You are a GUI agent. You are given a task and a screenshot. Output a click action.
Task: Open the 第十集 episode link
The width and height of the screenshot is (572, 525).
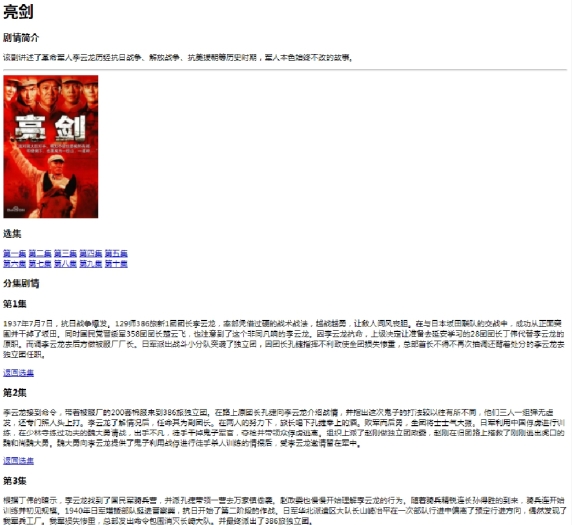[116, 263]
